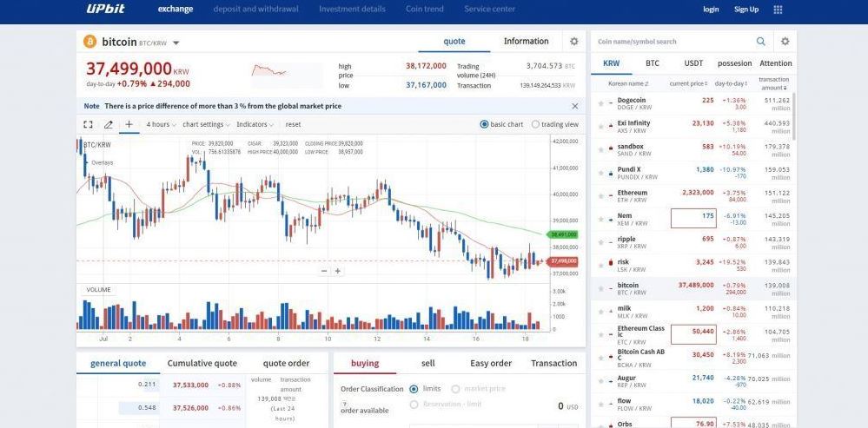Open coin list settings gear icon
The height and width of the screenshot is (428, 868).
click(785, 42)
